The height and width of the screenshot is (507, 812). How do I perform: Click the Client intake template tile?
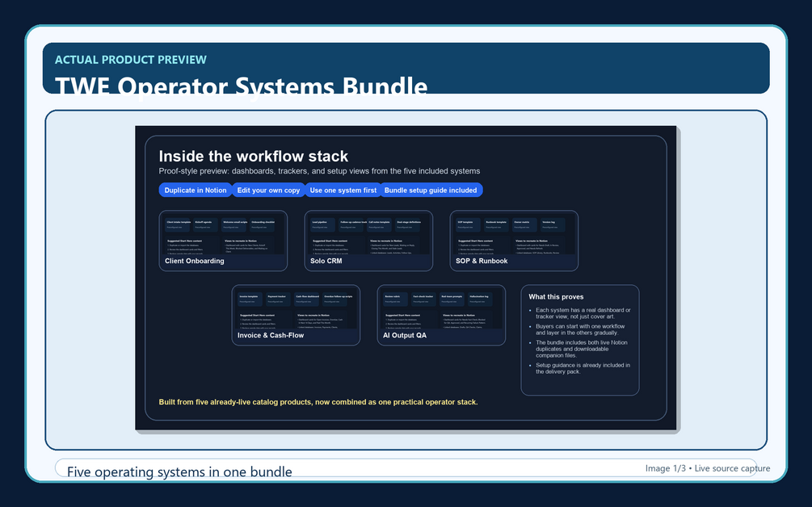[x=178, y=224]
